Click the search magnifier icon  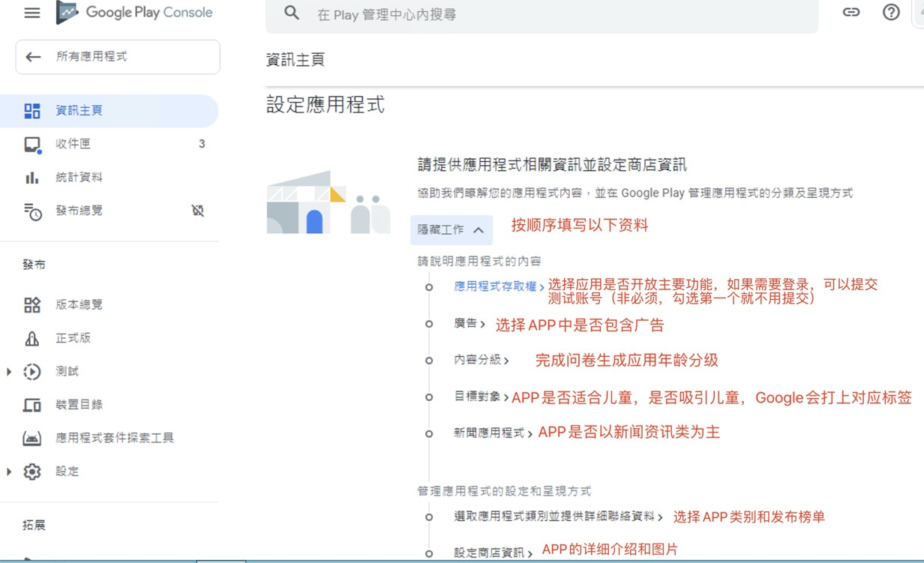pos(292,12)
